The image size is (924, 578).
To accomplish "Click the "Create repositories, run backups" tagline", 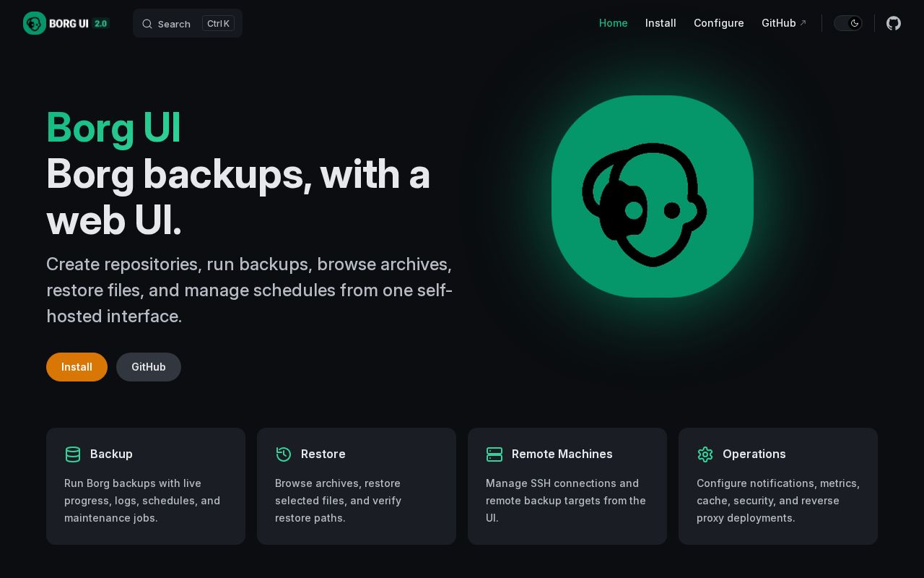I will [x=250, y=290].
